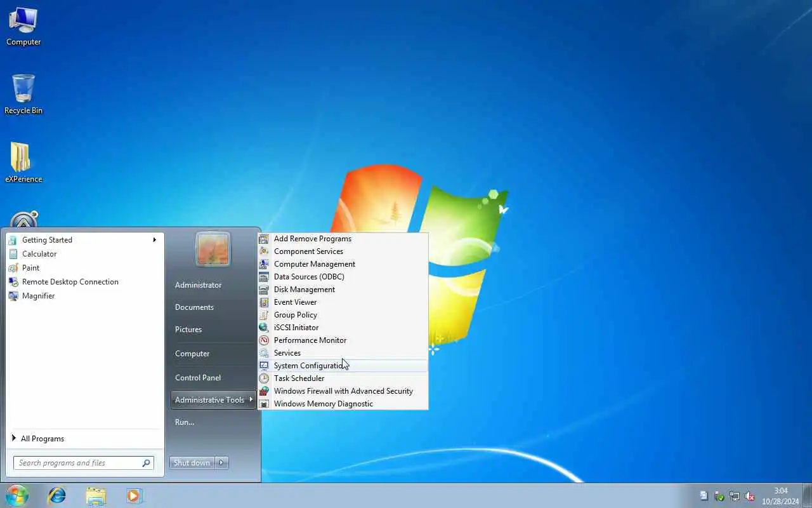Click the user account picture
Image resolution: width=812 pixels, height=508 pixels.
click(x=213, y=248)
